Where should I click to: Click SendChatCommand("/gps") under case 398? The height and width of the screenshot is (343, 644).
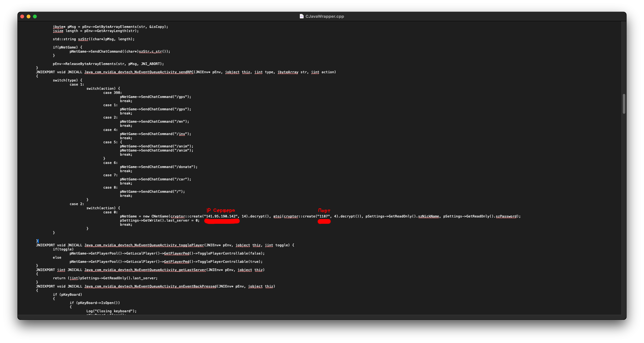click(156, 97)
